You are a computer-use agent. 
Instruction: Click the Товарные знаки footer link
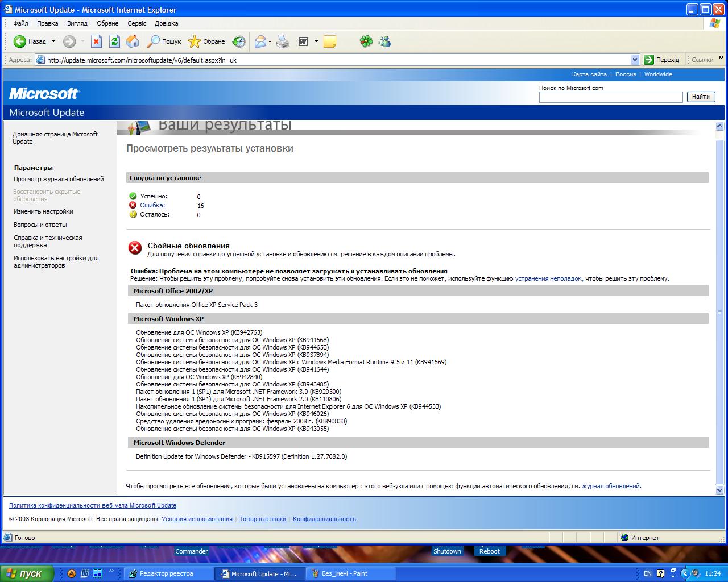pyautogui.click(x=263, y=519)
